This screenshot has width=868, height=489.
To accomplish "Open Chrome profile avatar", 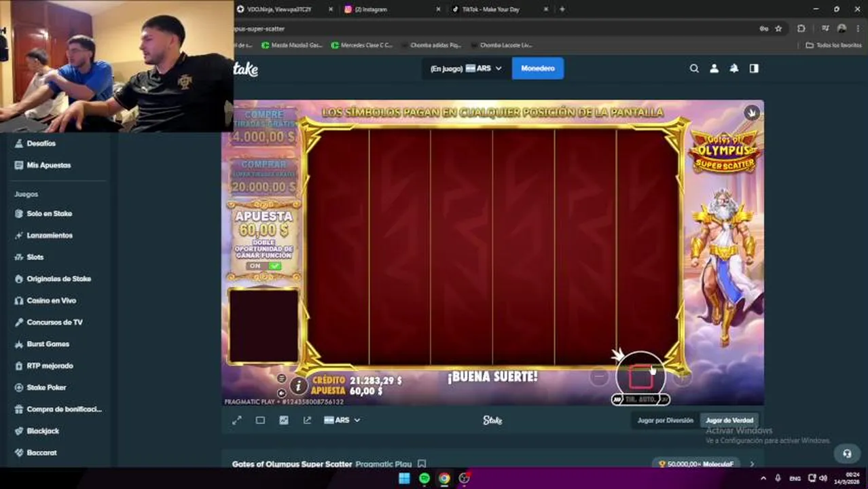I will (x=842, y=29).
